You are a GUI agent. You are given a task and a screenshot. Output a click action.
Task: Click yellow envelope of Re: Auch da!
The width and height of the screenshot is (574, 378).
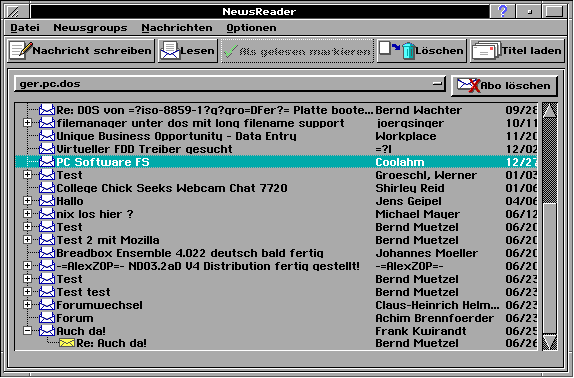pyautogui.click(x=67, y=343)
